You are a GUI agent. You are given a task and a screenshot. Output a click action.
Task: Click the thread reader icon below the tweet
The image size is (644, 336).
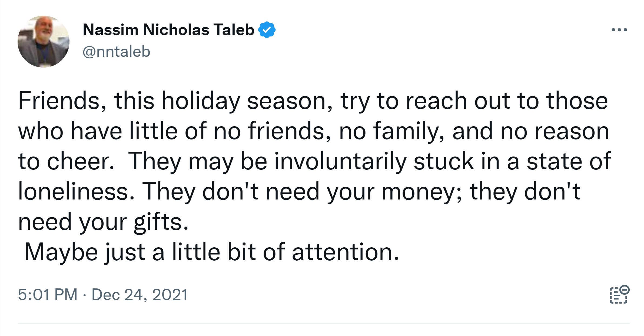(619, 294)
